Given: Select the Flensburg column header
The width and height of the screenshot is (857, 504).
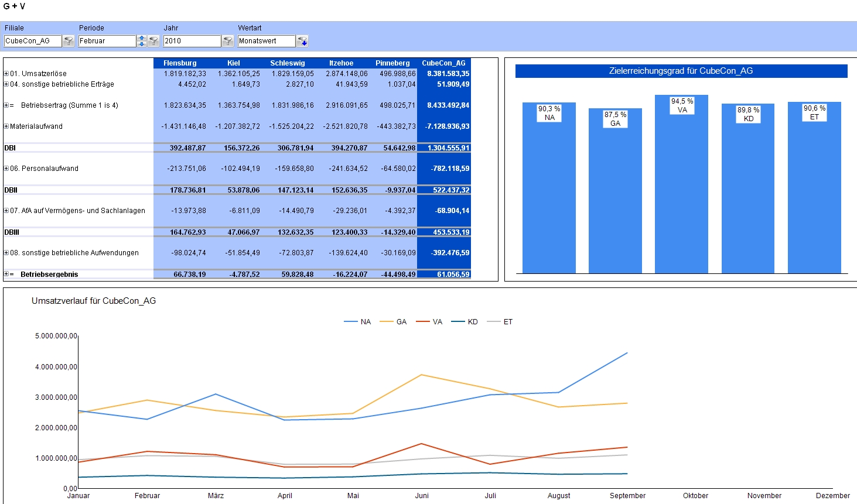Looking at the screenshot, I should [180, 63].
